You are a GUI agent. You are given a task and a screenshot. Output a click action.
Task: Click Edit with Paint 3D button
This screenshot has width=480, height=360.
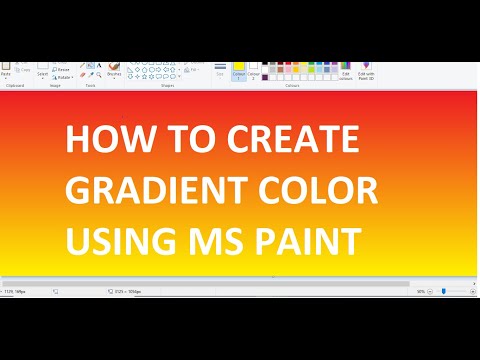pyautogui.click(x=366, y=71)
